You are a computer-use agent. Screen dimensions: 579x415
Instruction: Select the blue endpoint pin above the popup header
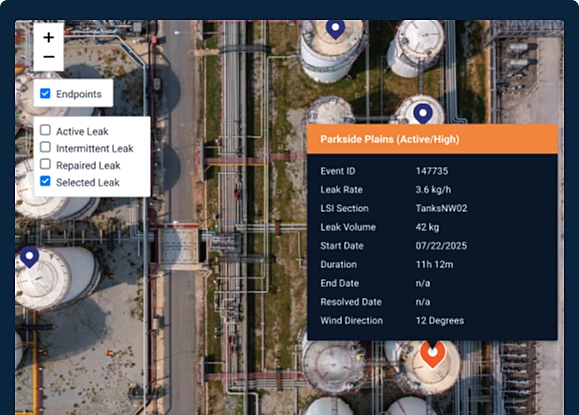423,114
